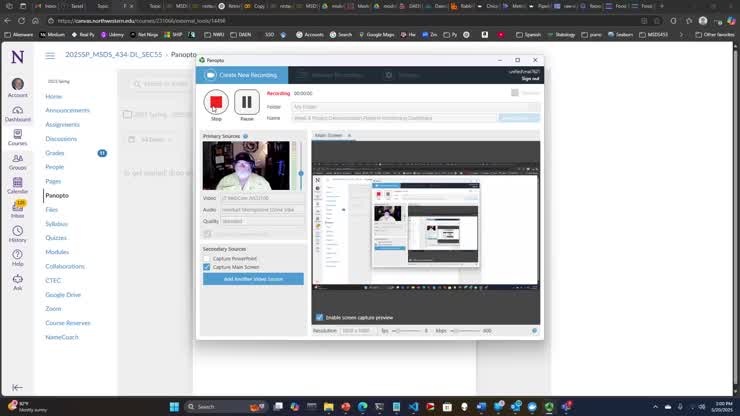
Task: Adjust the fps slider
Action: (406, 331)
